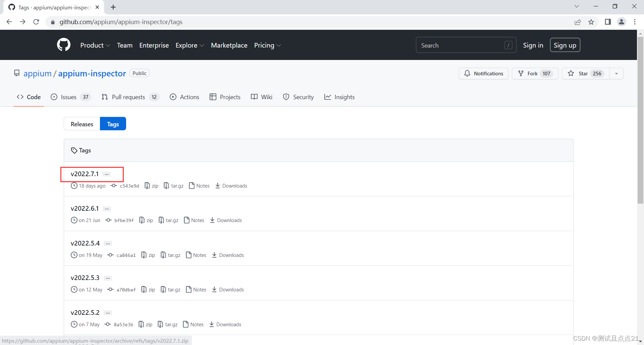The width and height of the screenshot is (644, 345).
Task: Open the appium organization link
Action: point(38,73)
